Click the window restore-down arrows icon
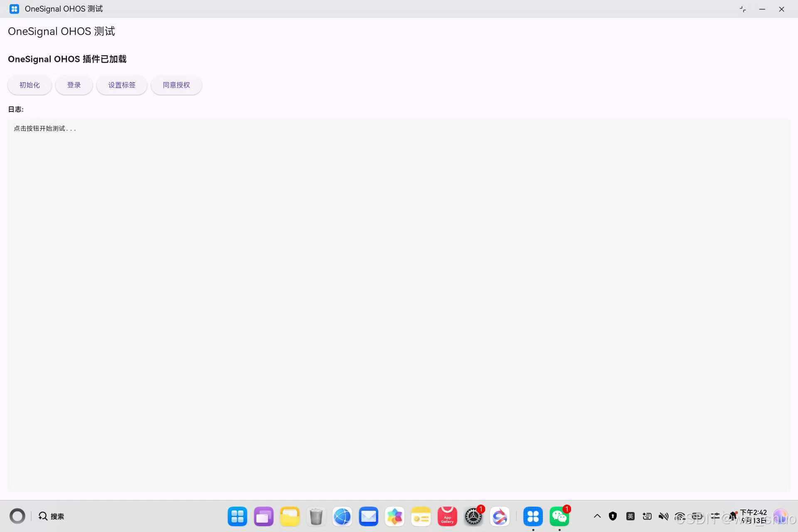The width and height of the screenshot is (798, 532). (743, 9)
